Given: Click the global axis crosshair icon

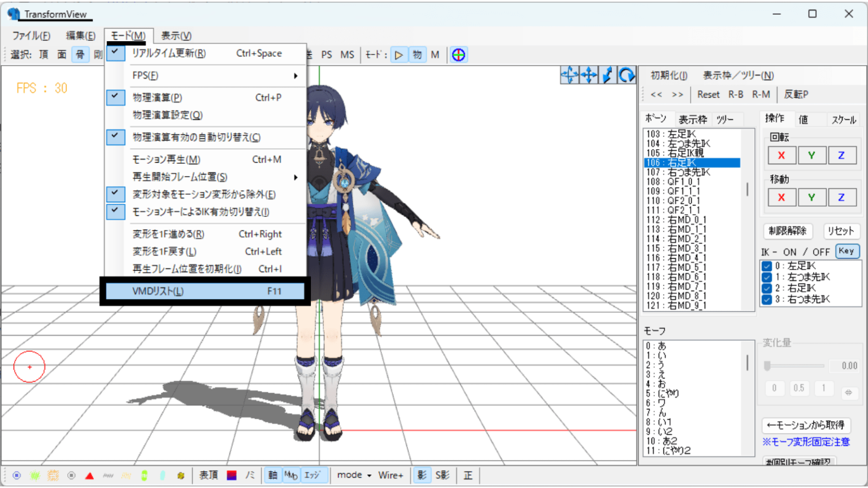Looking at the screenshot, I should coord(458,54).
